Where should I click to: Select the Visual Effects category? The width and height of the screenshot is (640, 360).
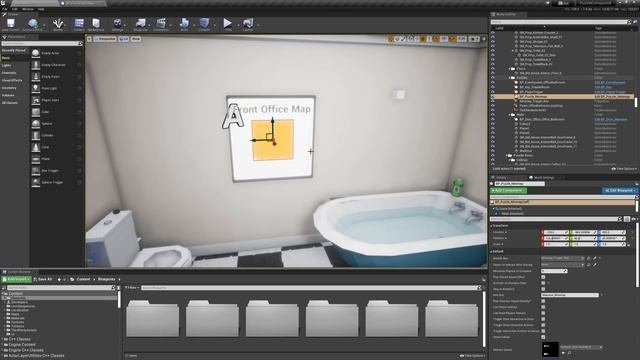tap(12, 80)
